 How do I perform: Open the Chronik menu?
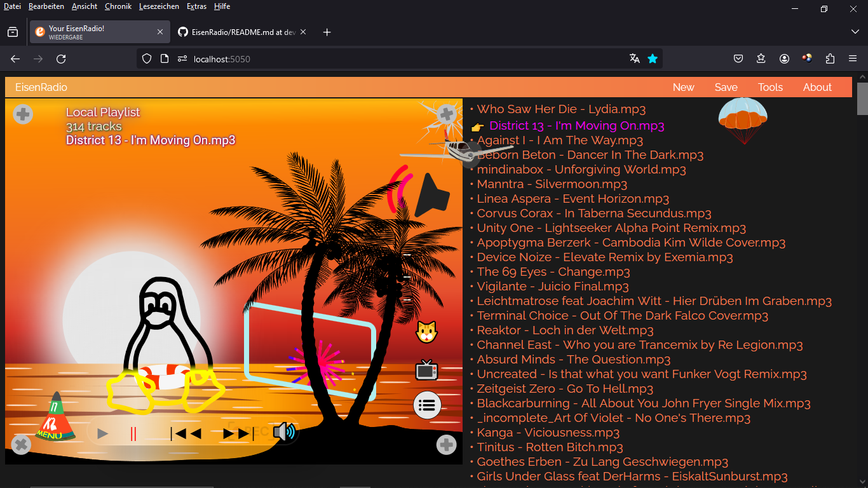(118, 6)
